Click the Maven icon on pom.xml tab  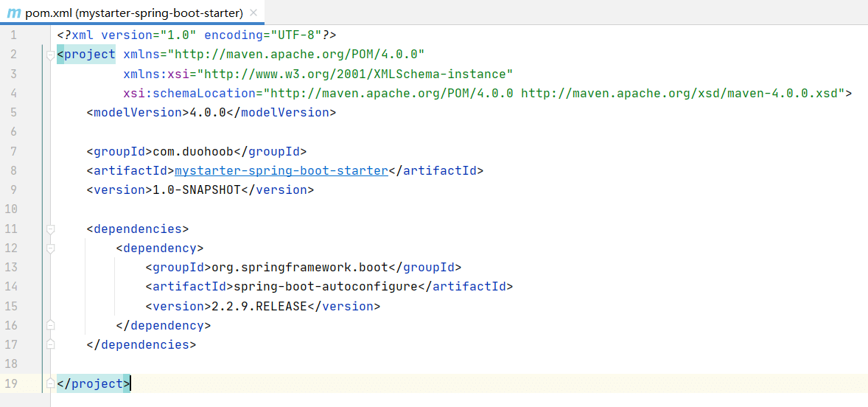(13, 13)
